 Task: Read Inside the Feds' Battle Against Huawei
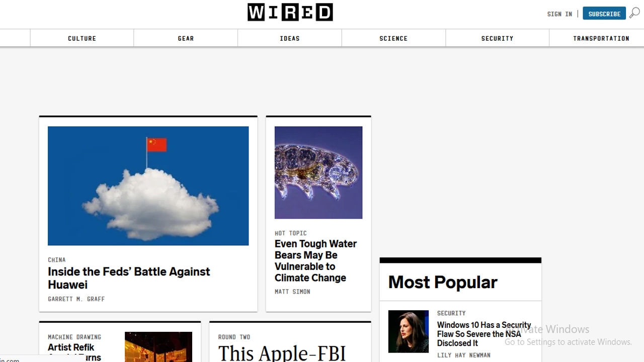(129, 278)
